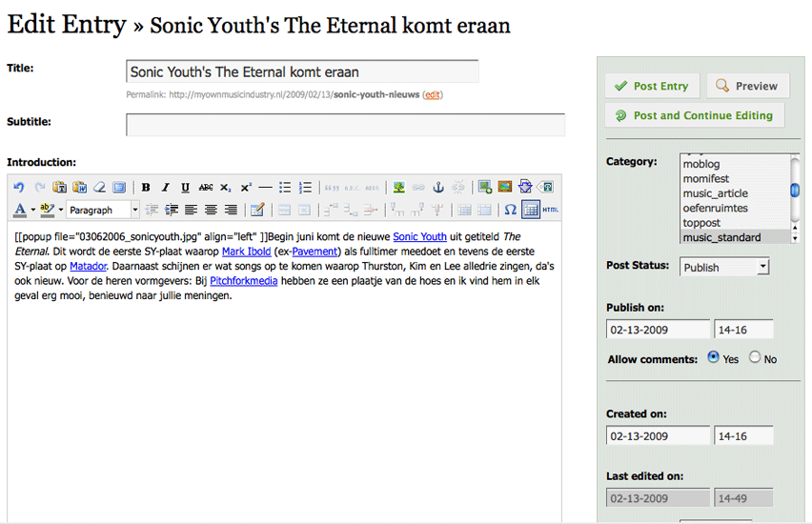Screen dimensions: 812x524
Task: Click the Matador link
Action: click(x=88, y=266)
